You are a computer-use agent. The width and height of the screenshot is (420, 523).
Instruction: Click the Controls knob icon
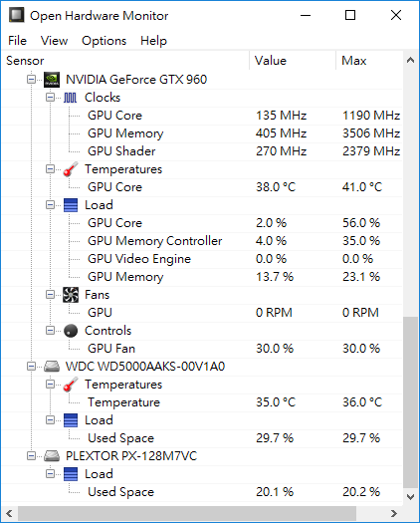click(x=71, y=331)
